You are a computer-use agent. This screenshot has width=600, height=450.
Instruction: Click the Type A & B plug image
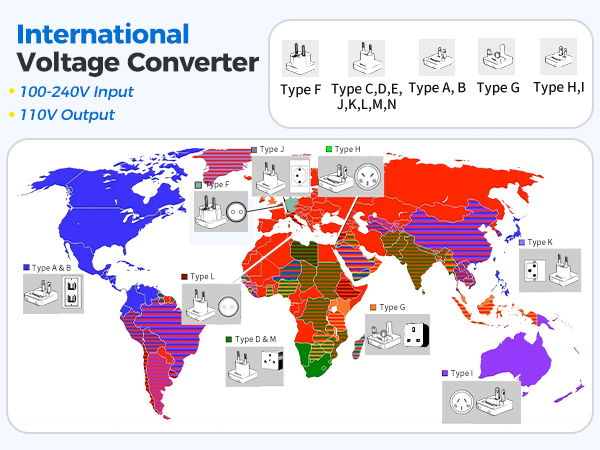point(53,293)
